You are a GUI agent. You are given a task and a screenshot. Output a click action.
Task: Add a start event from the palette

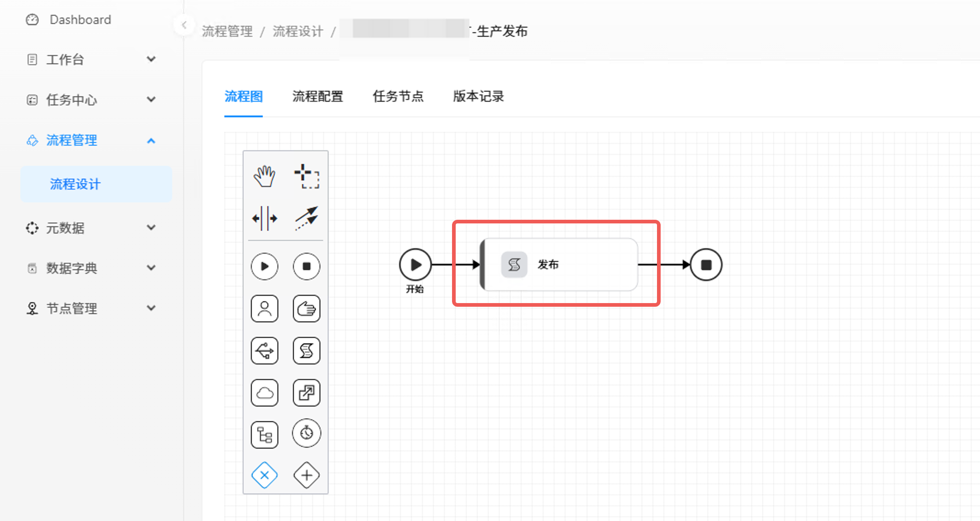click(264, 266)
